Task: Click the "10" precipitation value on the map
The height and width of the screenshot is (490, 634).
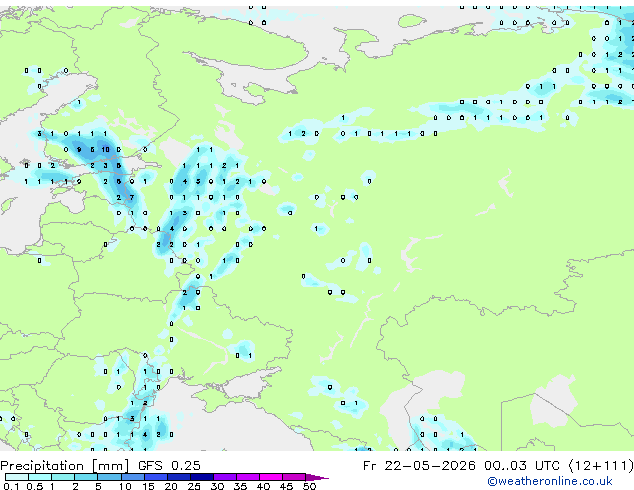Action: (105, 150)
